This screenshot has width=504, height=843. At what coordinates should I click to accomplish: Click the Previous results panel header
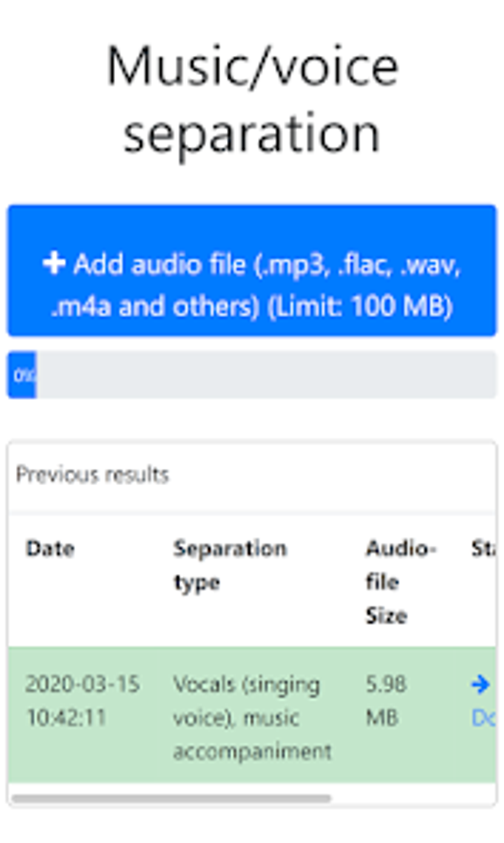(x=92, y=475)
